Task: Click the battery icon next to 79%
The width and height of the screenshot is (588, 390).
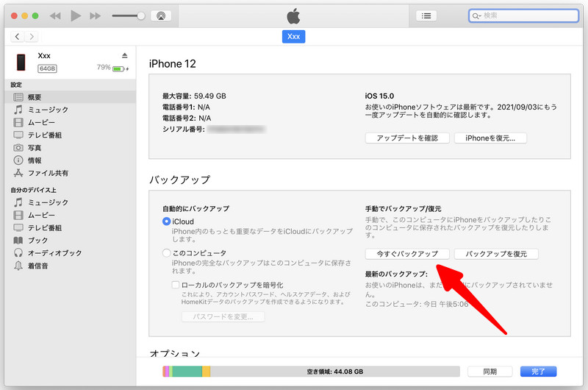Action: (120, 69)
